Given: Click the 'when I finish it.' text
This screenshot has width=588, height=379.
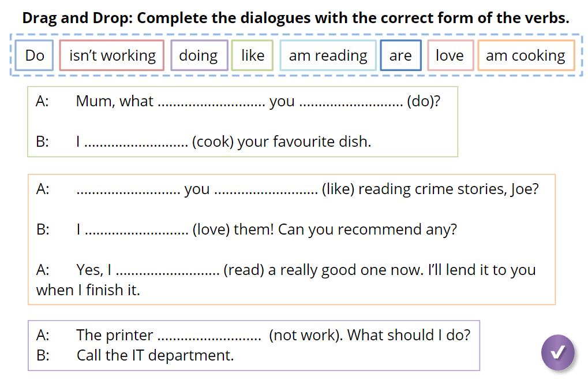Looking at the screenshot, I should (88, 291).
